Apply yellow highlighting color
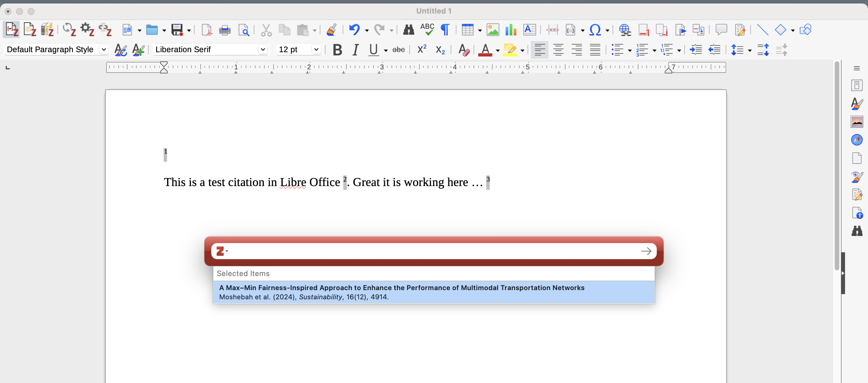868x383 pixels. (509, 50)
